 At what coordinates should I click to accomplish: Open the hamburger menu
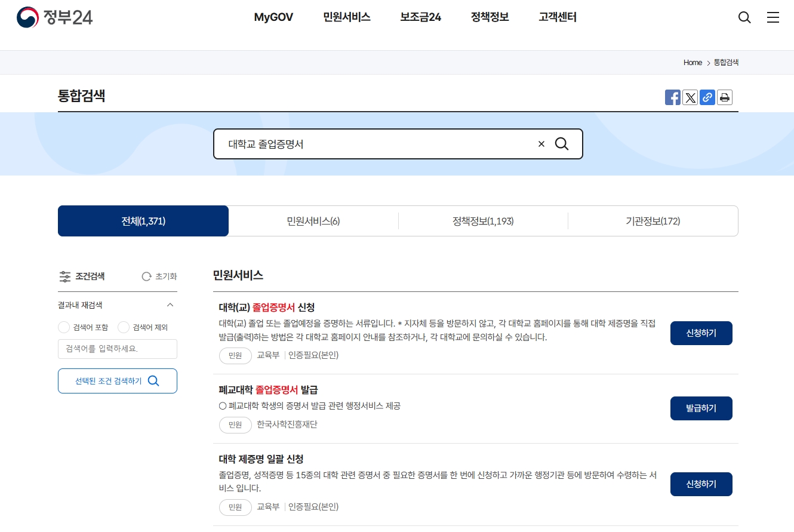pos(773,17)
